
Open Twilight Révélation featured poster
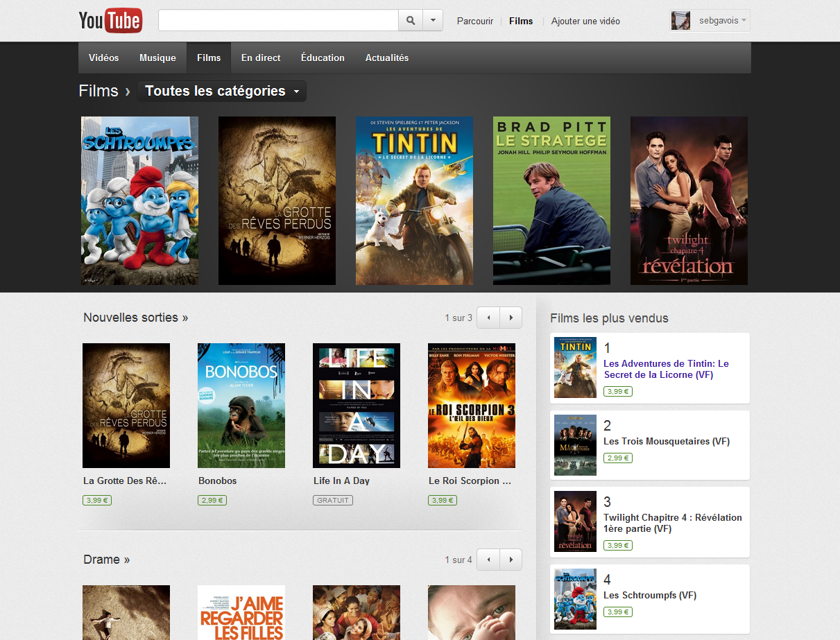(689, 200)
